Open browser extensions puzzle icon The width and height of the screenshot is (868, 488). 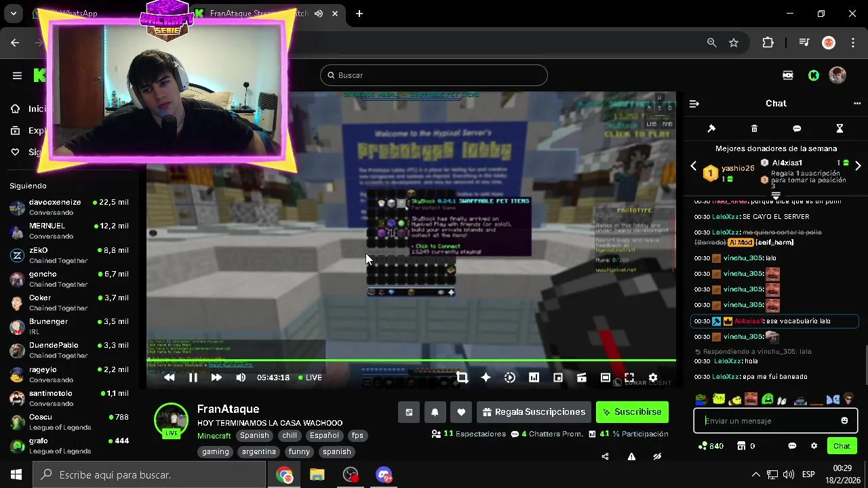[768, 43]
